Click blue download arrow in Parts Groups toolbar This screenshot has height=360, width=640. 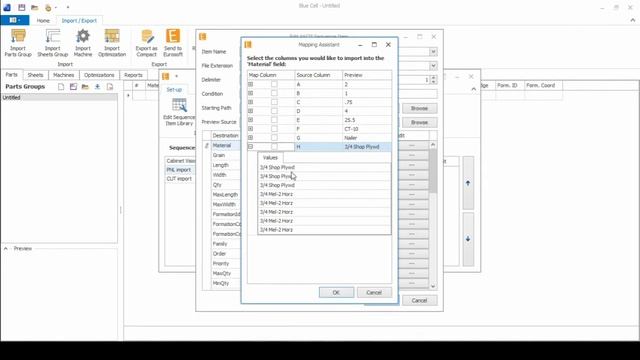pyautogui.click(x=97, y=87)
